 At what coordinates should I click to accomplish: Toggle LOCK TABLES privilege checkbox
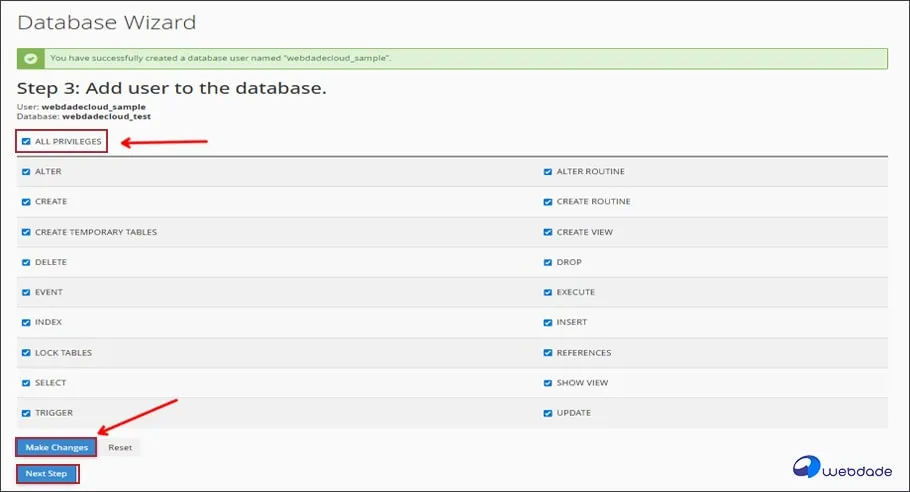tap(26, 353)
